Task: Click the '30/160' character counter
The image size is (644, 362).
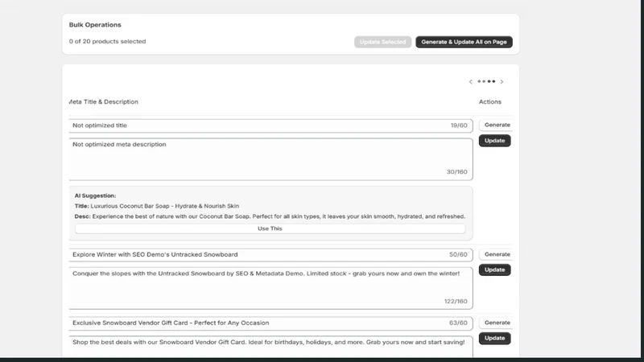Action: click(x=456, y=172)
